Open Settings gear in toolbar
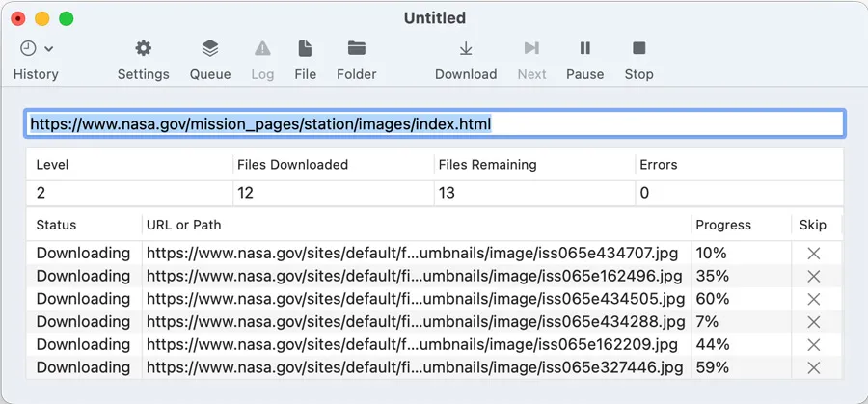Viewport: 868px width, 404px height. (x=143, y=49)
